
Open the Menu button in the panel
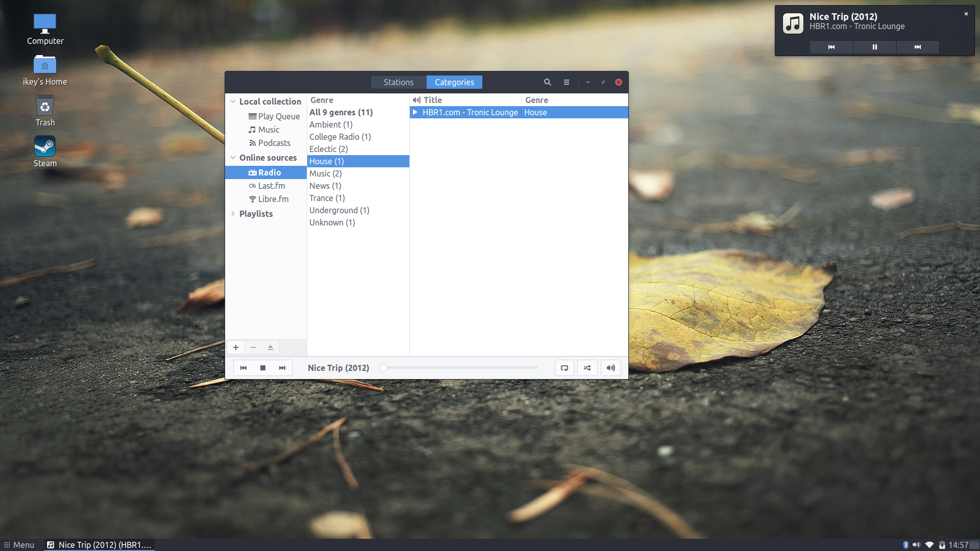tap(19, 545)
